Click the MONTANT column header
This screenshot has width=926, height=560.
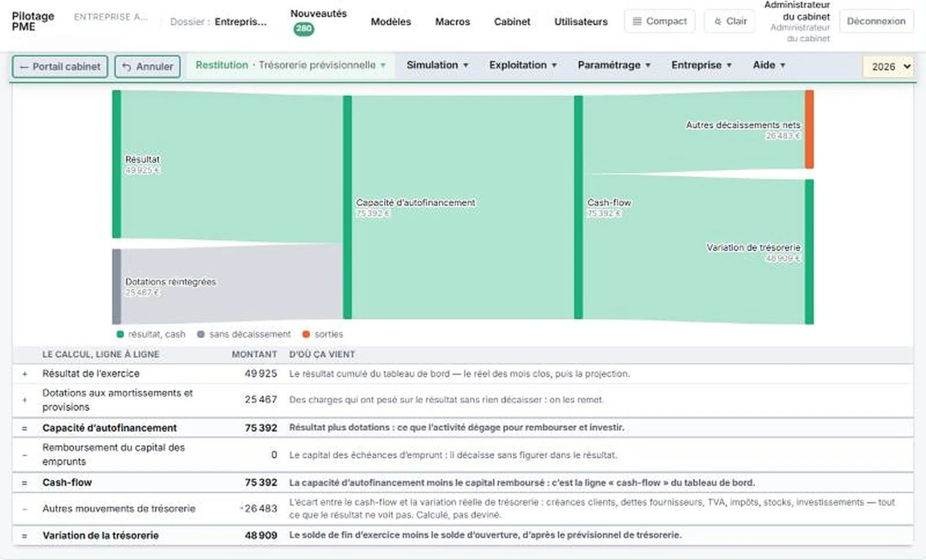pyautogui.click(x=254, y=354)
